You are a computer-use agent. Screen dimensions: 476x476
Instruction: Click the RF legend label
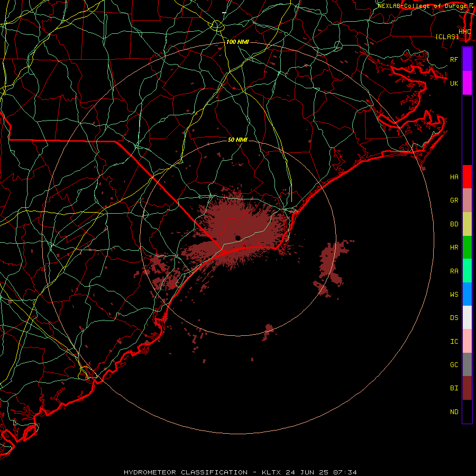point(454,59)
